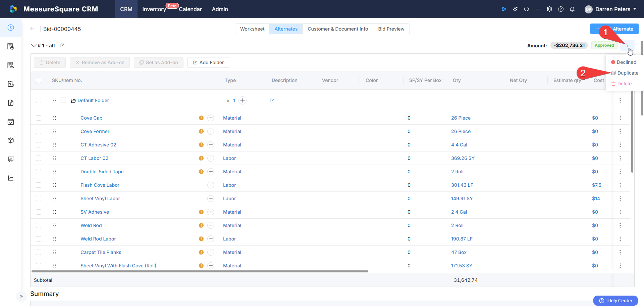Open the chart reports icon in sidebar
The image size is (644, 306).
(11, 178)
